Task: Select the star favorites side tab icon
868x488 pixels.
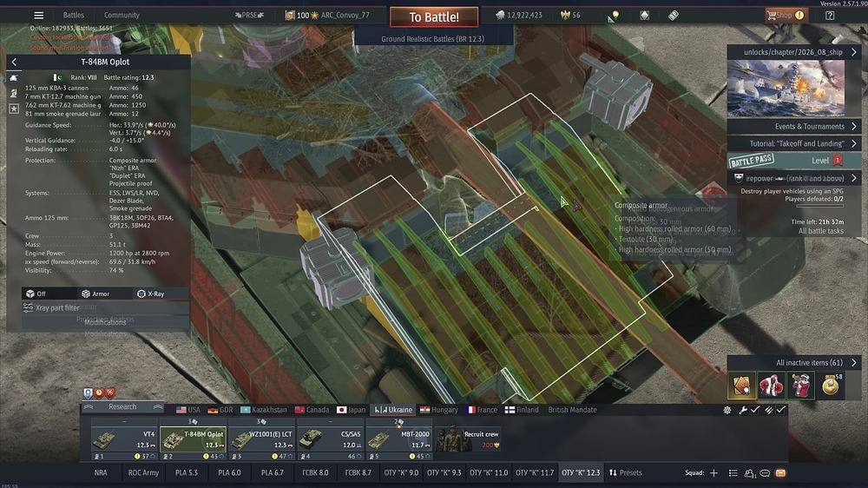Action: click(14, 109)
